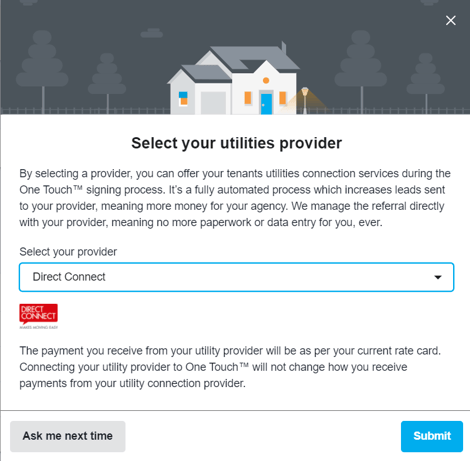Choose Ask me next time
470x461 pixels.
(x=68, y=436)
